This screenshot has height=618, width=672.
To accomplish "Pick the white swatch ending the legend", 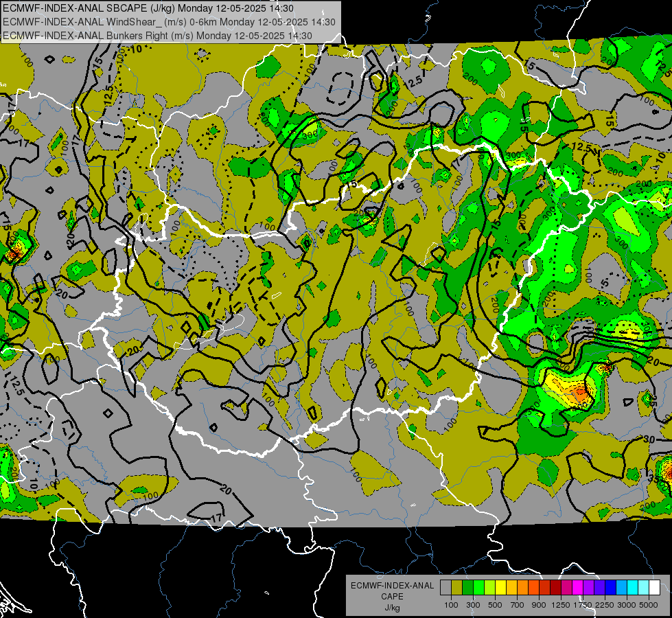I will (655, 587).
